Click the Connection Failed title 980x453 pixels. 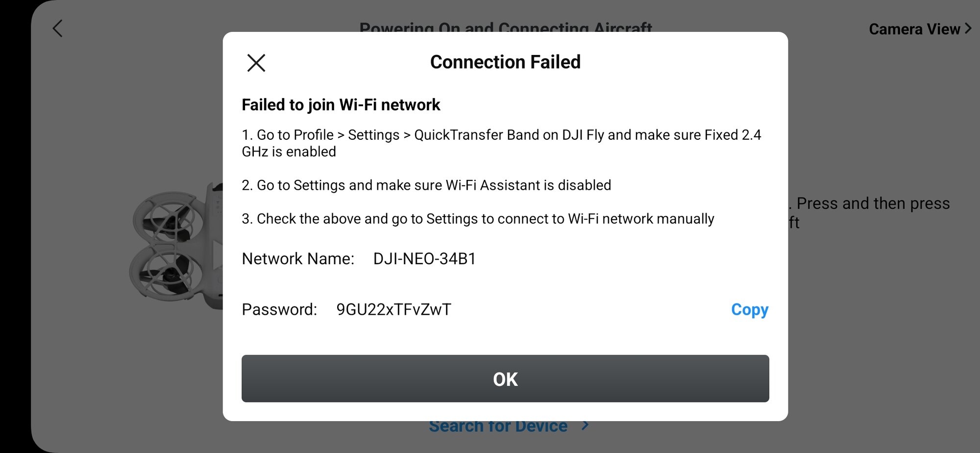click(x=505, y=62)
